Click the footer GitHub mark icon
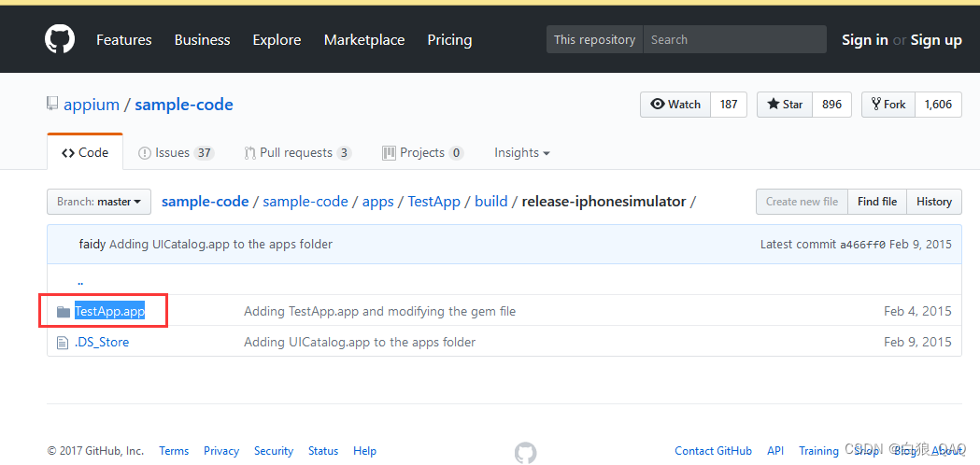The width and height of the screenshot is (980, 465). (526, 453)
